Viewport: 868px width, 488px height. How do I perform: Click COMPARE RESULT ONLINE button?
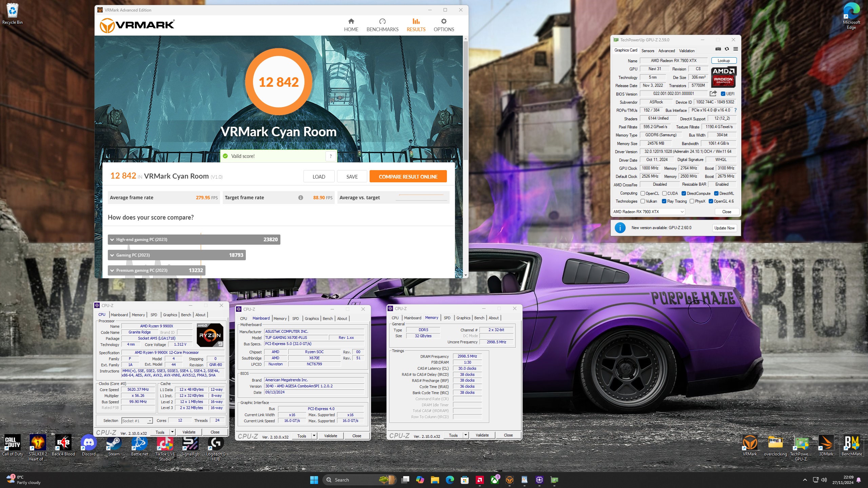pyautogui.click(x=408, y=177)
